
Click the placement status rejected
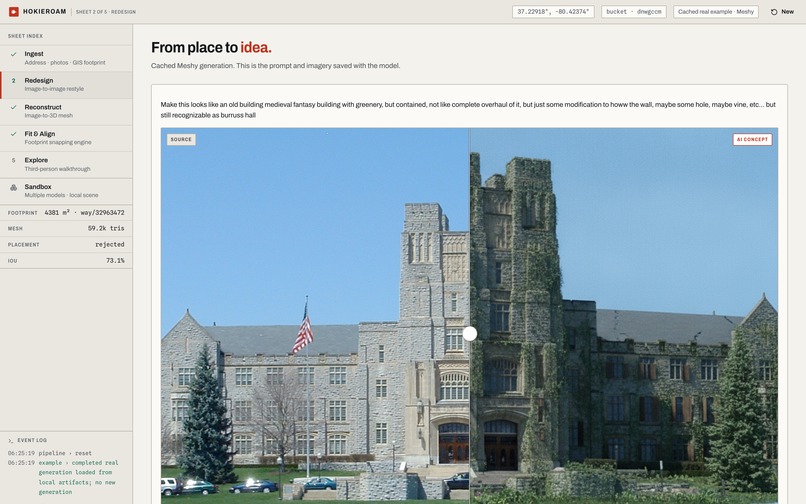[109, 244]
